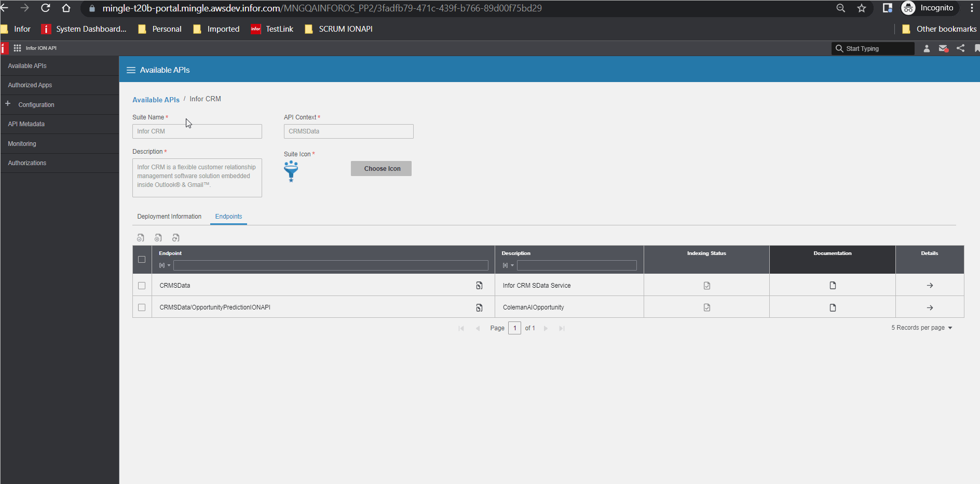Screen dimensions: 980x484
Task: Expand Configuration in the sidebar
Action: [x=8, y=104]
